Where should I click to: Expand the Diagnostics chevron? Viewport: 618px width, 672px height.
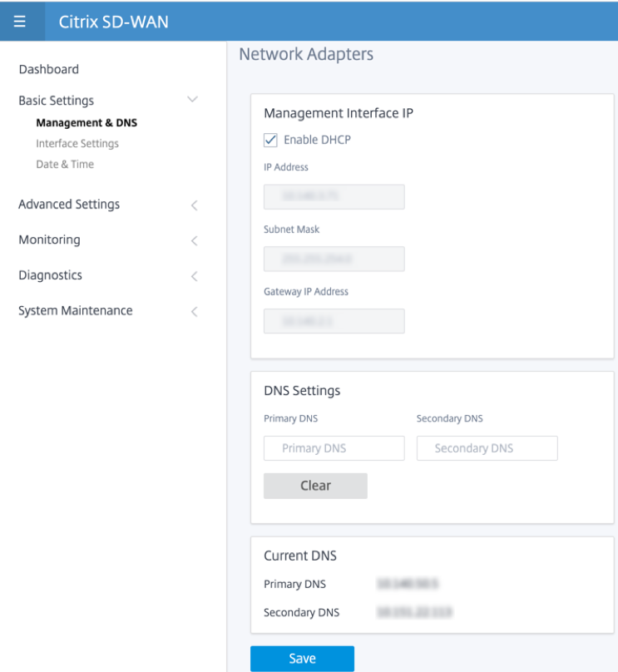pyautogui.click(x=194, y=276)
